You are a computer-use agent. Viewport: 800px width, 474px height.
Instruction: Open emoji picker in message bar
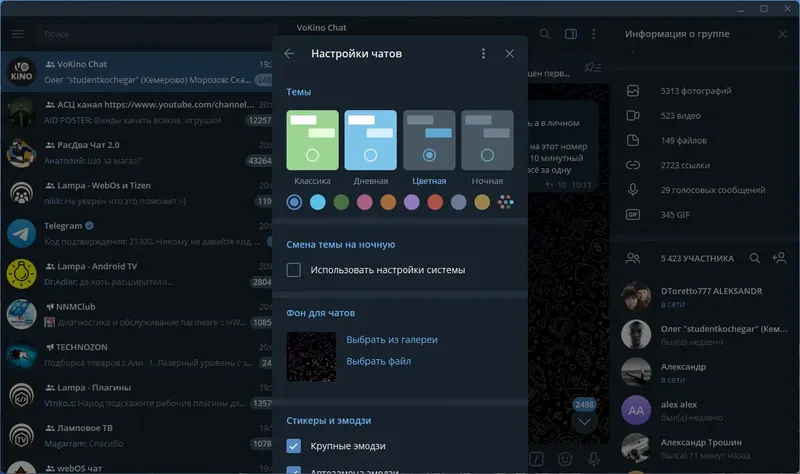[x=565, y=459]
